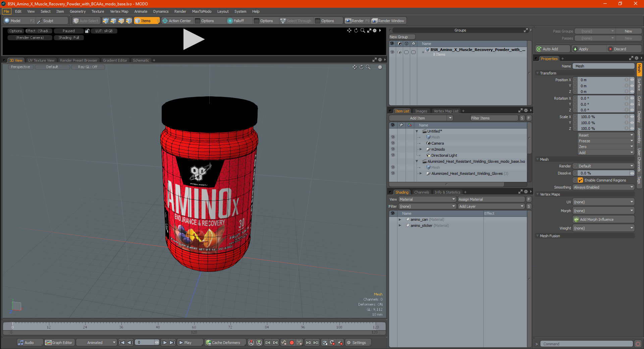This screenshot has width=644, height=349.
Task: Activate Items selection mode
Action: pos(147,21)
